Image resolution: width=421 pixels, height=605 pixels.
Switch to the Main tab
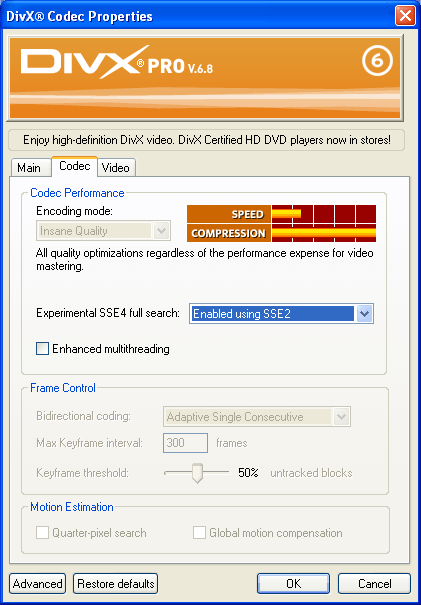29,168
